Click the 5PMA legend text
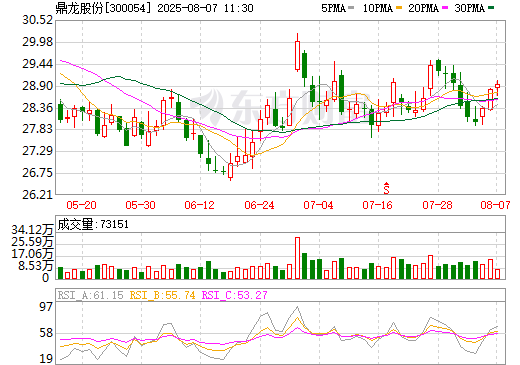Viewport: 520px width, 365px height. (x=334, y=8)
